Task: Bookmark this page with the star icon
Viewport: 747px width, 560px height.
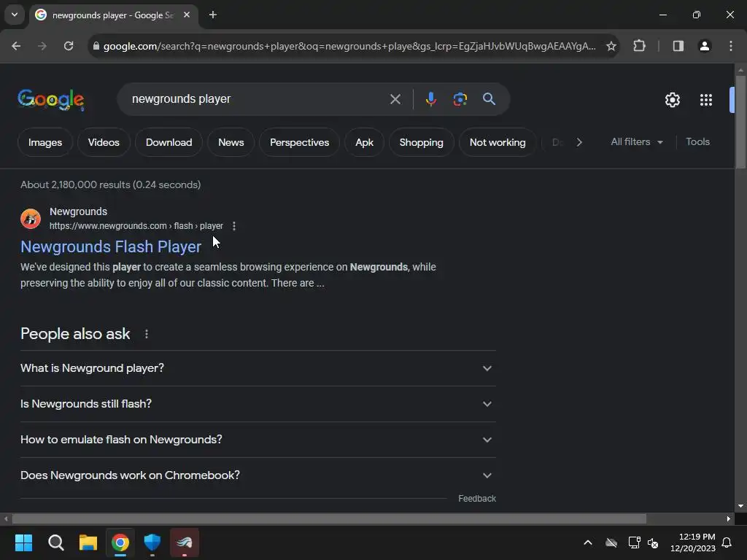Action: click(x=611, y=46)
